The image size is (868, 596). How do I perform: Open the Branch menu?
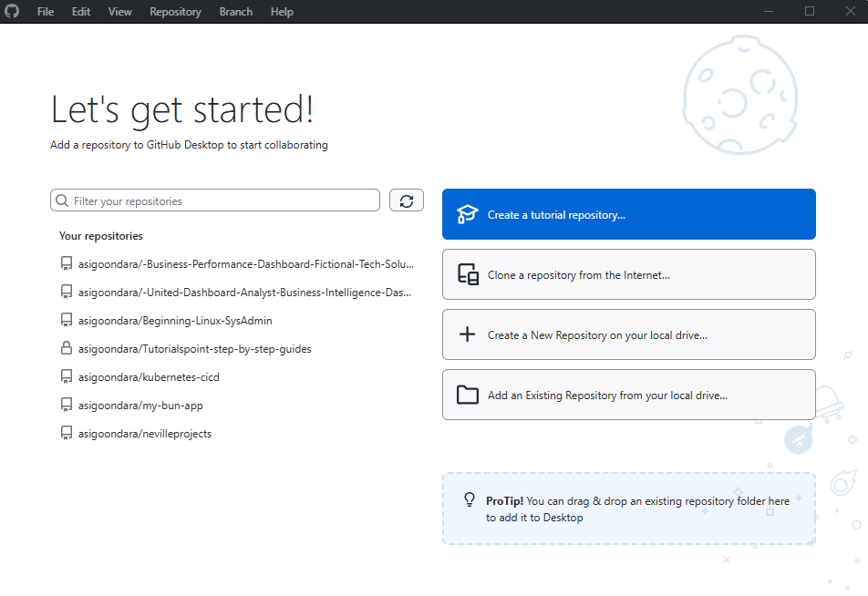(235, 11)
